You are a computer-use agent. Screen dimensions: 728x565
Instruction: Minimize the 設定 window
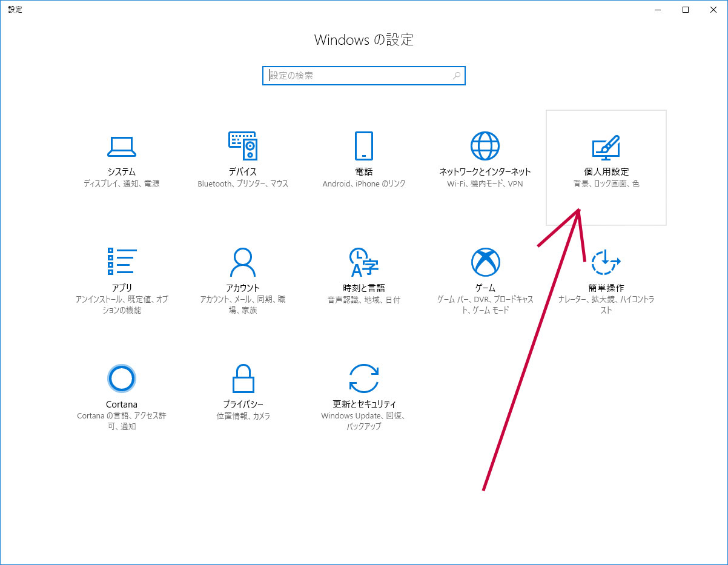click(x=658, y=9)
